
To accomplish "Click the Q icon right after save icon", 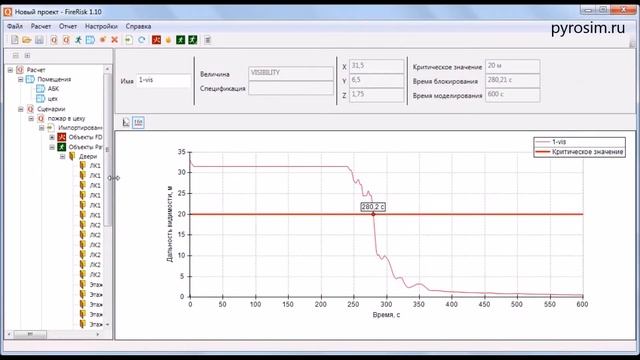I will point(54,40).
